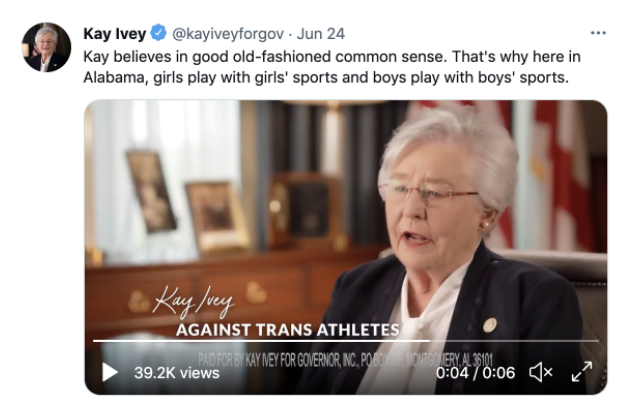Expand the video to fullscreen
Viewport: 624px width, 414px height.
(582, 372)
